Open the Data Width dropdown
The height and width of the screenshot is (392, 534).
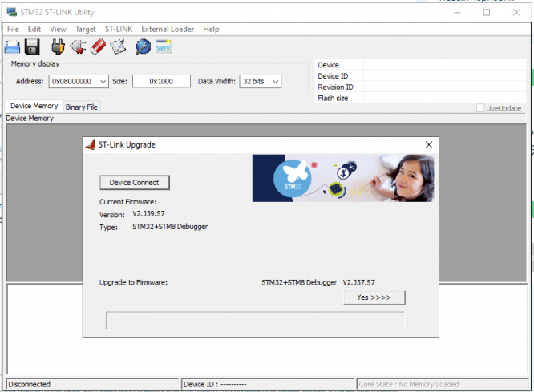[x=276, y=82]
